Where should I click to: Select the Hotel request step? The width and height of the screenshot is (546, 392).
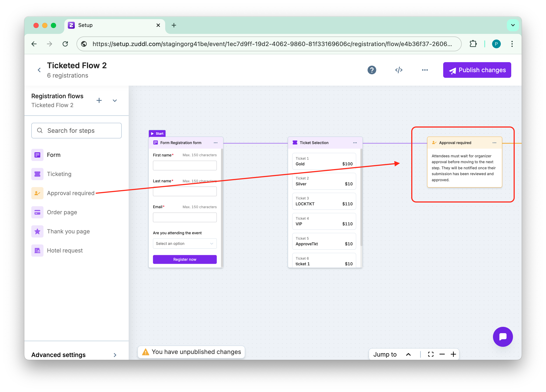coord(65,251)
